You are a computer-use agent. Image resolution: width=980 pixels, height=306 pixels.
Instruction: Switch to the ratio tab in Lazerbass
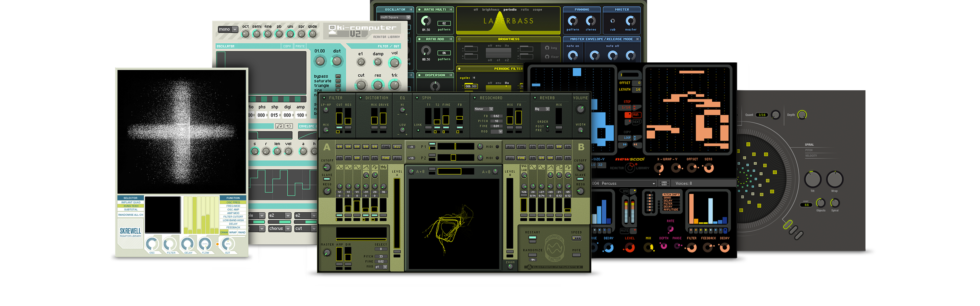(525, 9)
